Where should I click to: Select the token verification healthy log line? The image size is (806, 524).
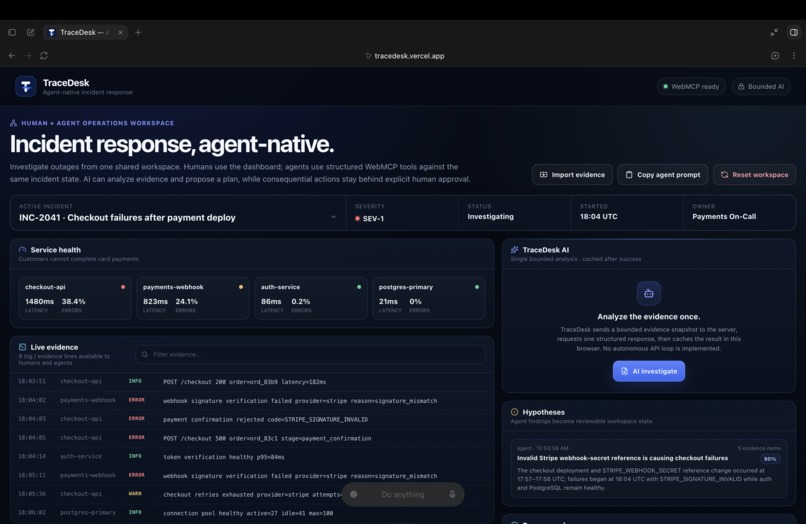[252, 457]
